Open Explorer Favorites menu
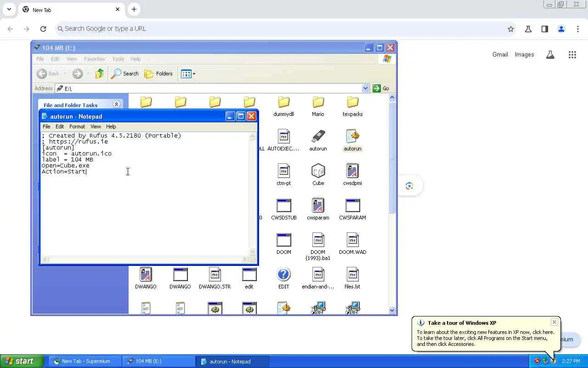Image resolution: width=588 pixels, height=368 pixels. click(x=94, y=59)
